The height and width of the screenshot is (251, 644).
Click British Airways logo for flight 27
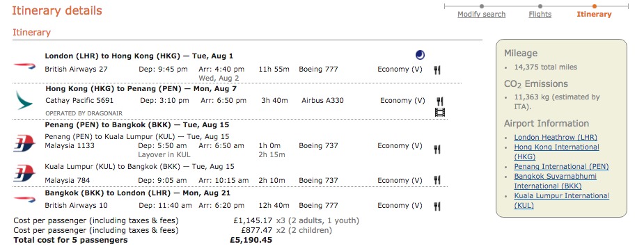pyautogui.click(x=24, y=65)
